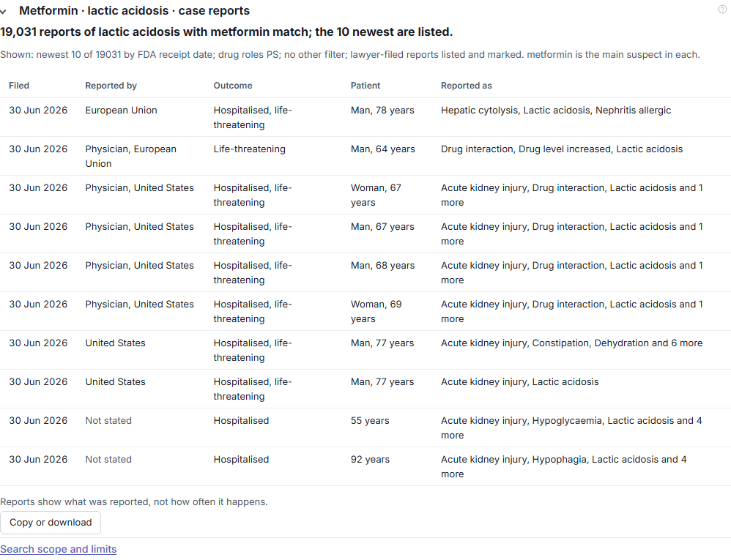Screen dimensions: 731x560
Task: Select the Man, 78 years report row
Action: (365, 117)
